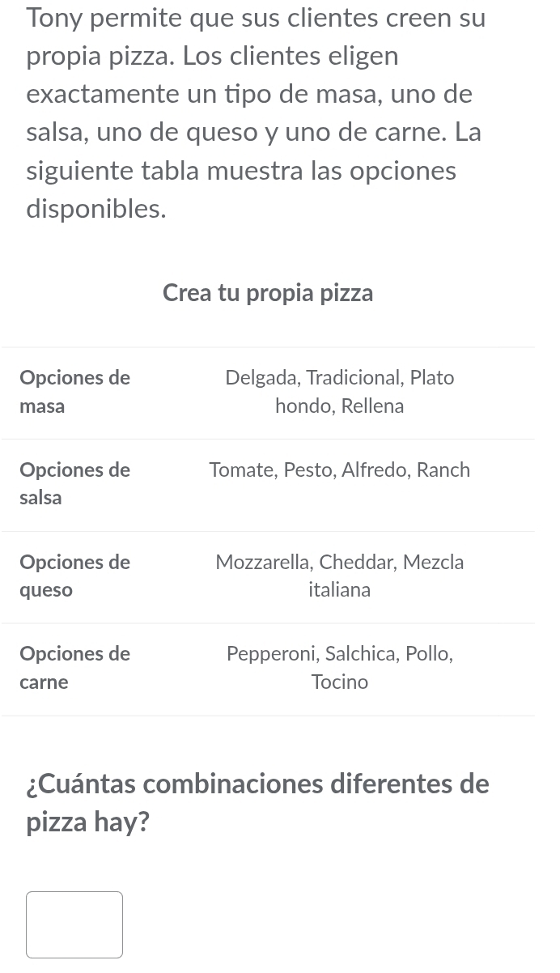Click the answer input box
The height and width of the screenshot is (973, 560).
tap(74, 924)
